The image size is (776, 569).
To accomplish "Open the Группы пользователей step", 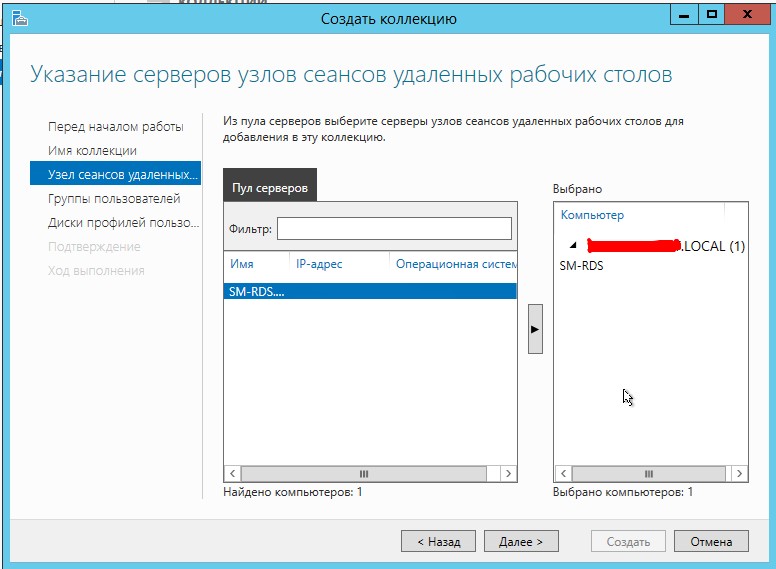I will pos(114,199).
